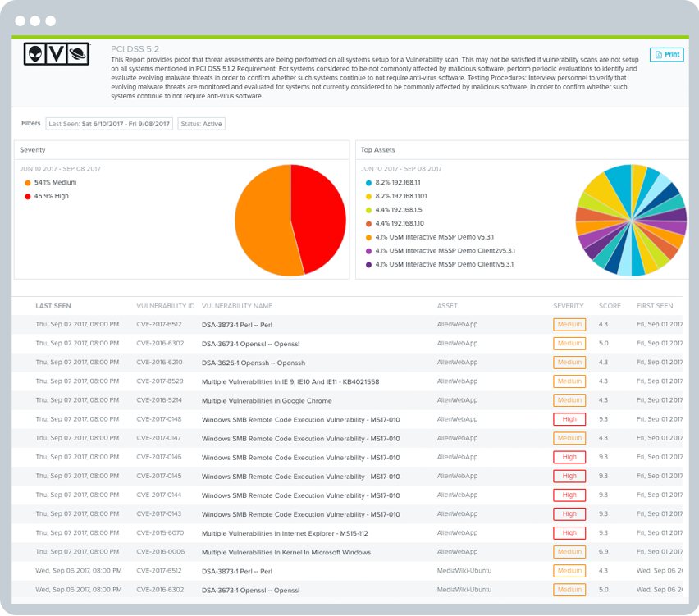Select the 192.168.1.1 legend entry

tap(397, 182)
